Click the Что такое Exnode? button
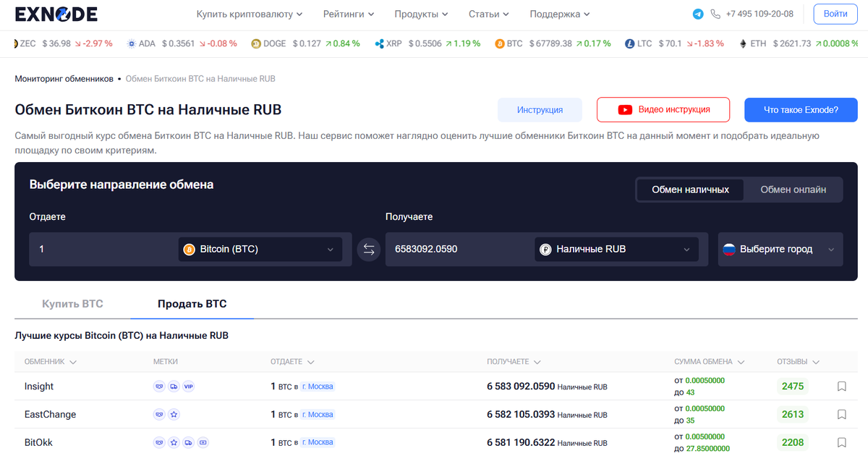Screen dimensions: 868x456 click(801, 110)
